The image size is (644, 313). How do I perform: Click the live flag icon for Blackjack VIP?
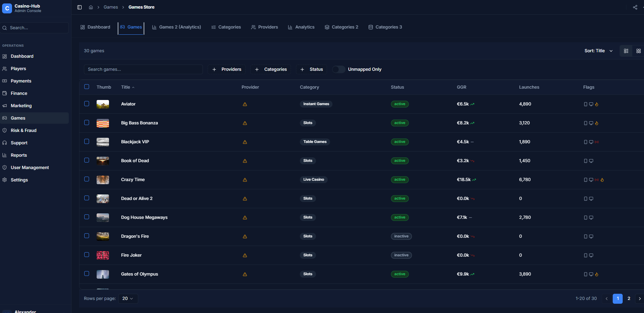[x=597, y=142]
